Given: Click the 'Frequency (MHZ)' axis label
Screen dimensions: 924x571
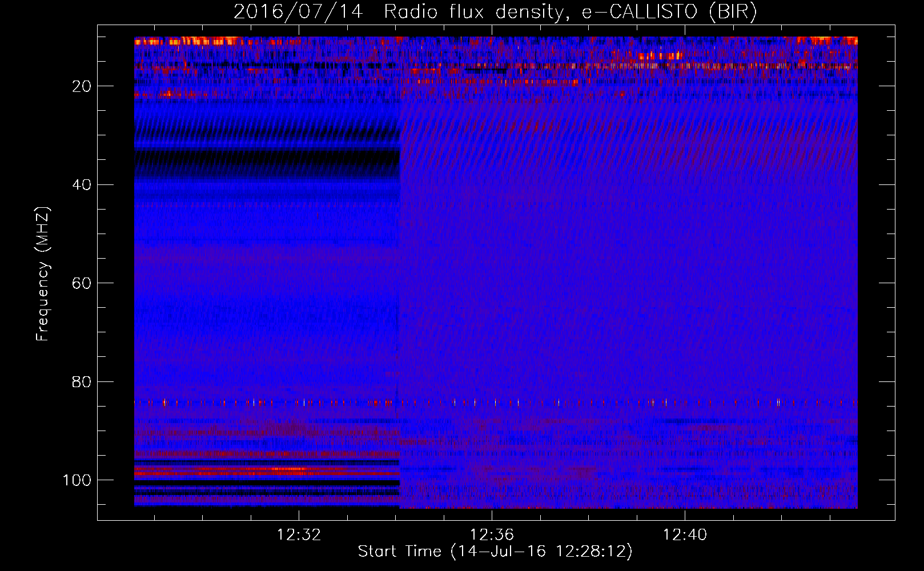Looking at the screenshot, I should tap(43, 274).
